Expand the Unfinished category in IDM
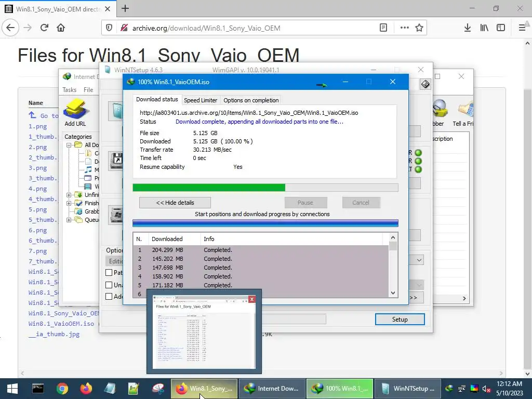 (x=69, y=195)
